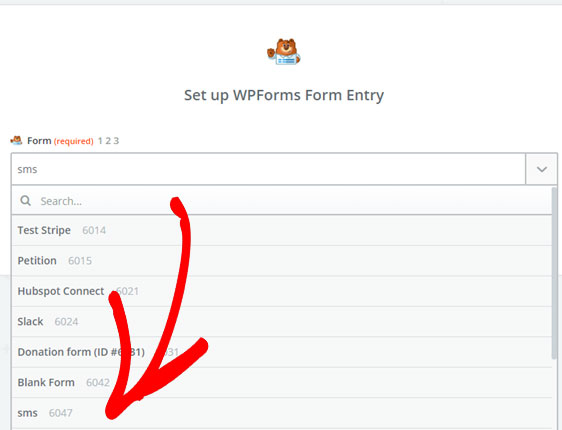Click the 6014 ID next to Test Stripe
Image resolution: width=562 pixels, height=430 pixels.
(x=94, y=230)
